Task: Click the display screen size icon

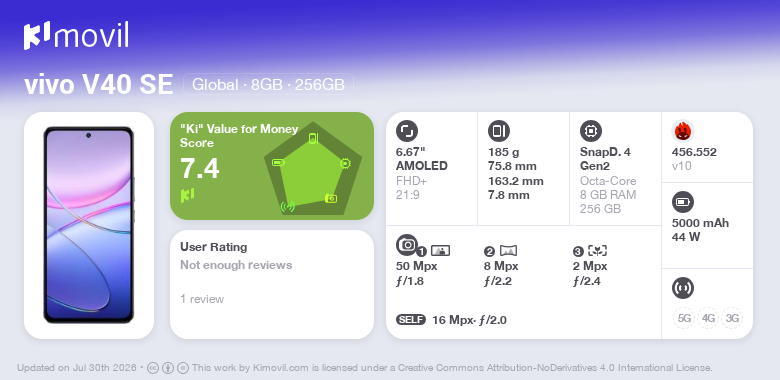Action: [x=407, y=131]
